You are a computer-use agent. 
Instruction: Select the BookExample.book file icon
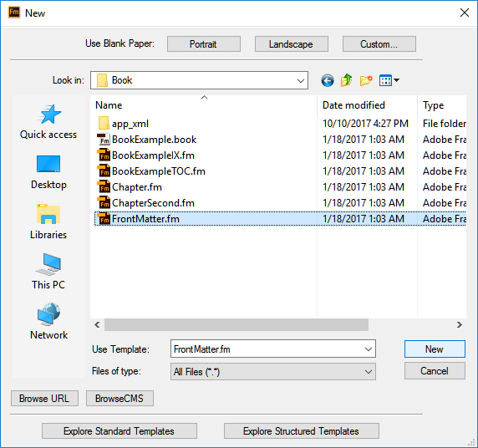(104, 140)
